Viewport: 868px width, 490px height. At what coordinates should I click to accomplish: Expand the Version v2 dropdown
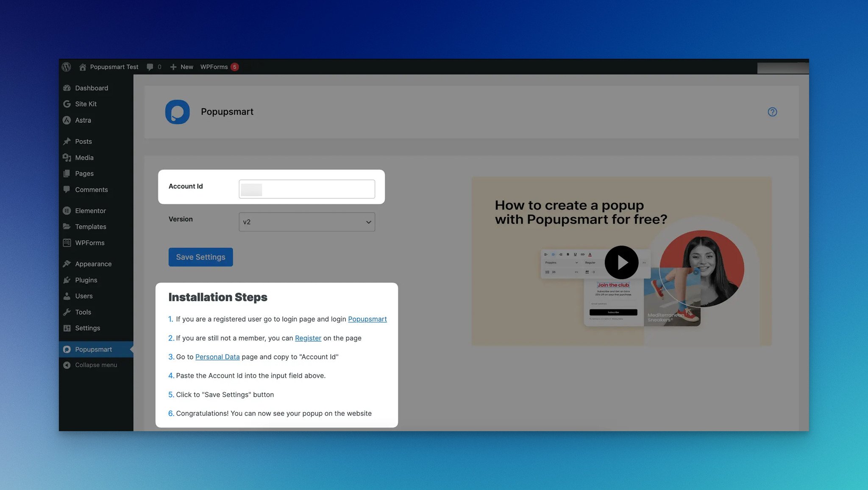click(x=306, y=221)
